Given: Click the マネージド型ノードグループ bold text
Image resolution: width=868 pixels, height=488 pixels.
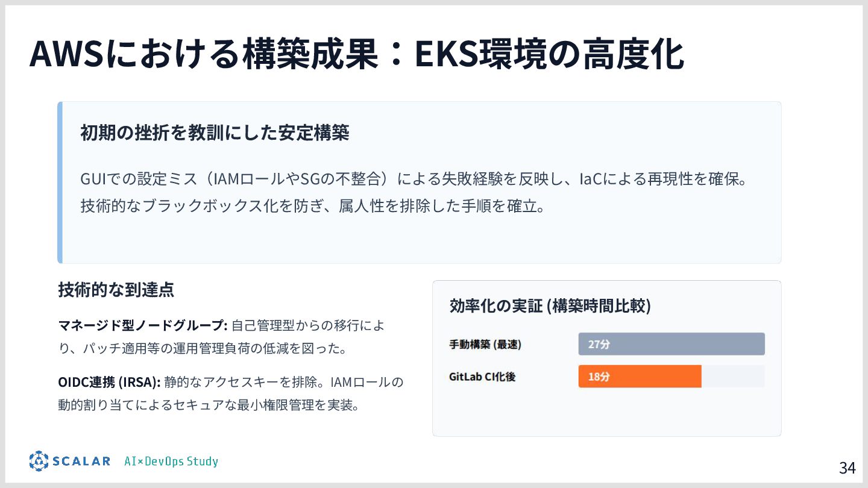Looking at the screenshot, I should click(143, 326).
